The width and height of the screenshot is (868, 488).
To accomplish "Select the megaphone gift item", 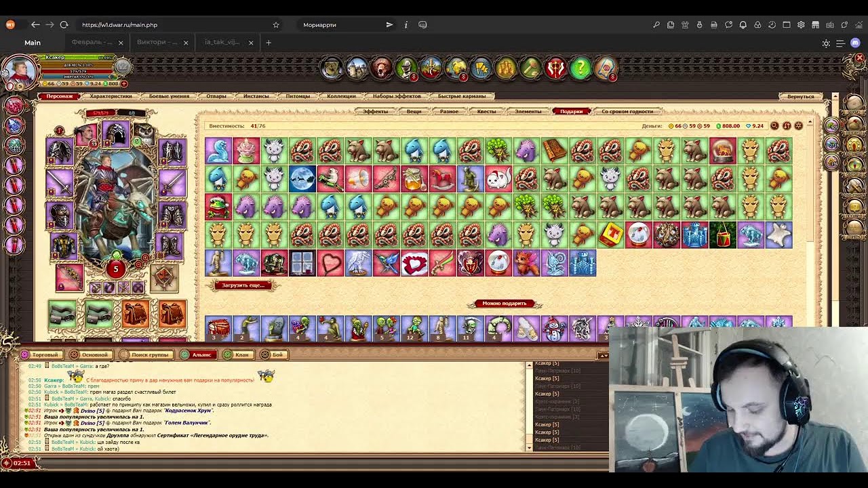I will point(358,179).
